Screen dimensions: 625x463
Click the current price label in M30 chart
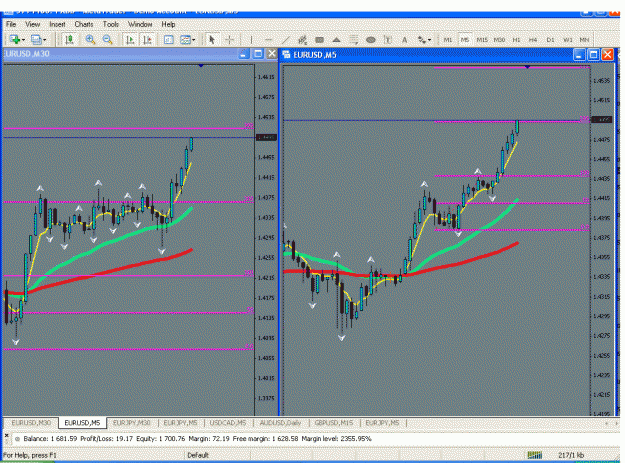coord(266,137)
